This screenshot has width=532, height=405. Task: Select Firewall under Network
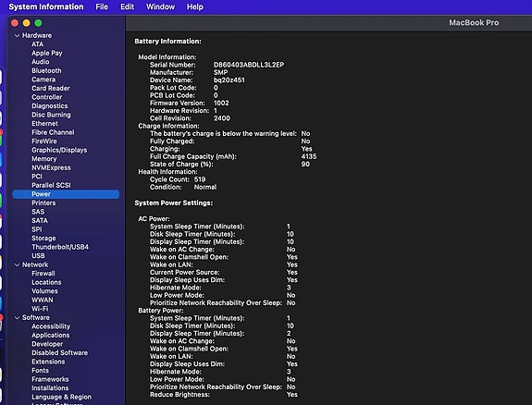click(x=43, y=274)
